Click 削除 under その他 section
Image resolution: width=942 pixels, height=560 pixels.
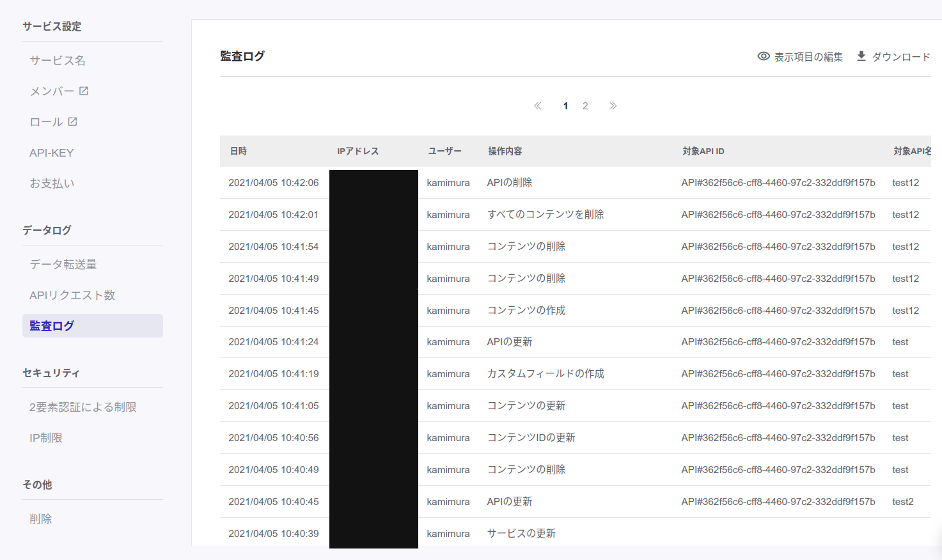tap(41, 519)
